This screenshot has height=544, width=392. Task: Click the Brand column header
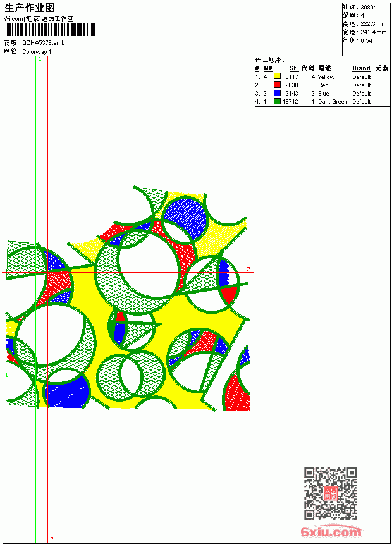361,68
